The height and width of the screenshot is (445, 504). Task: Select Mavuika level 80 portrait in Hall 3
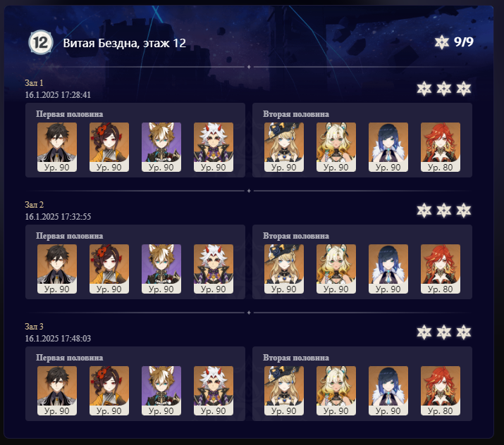[x=441, y=391]
